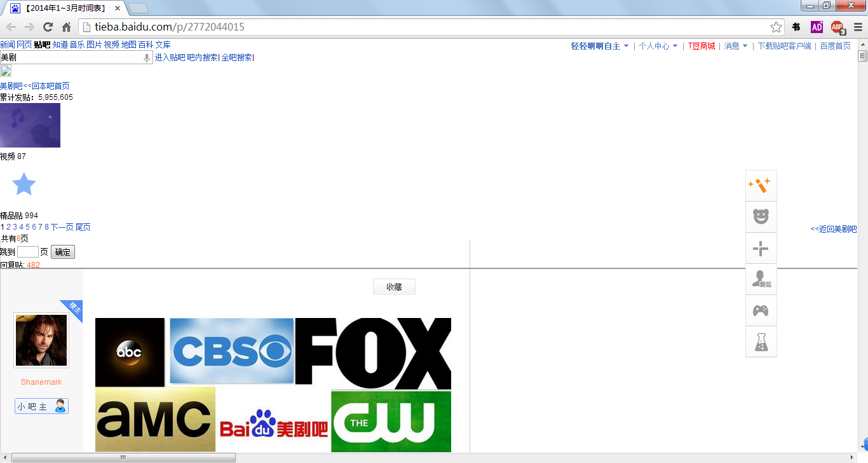Open the 新闻 navigation item
Viewport: 868px width, 463px height.
[x=8, y=45]
